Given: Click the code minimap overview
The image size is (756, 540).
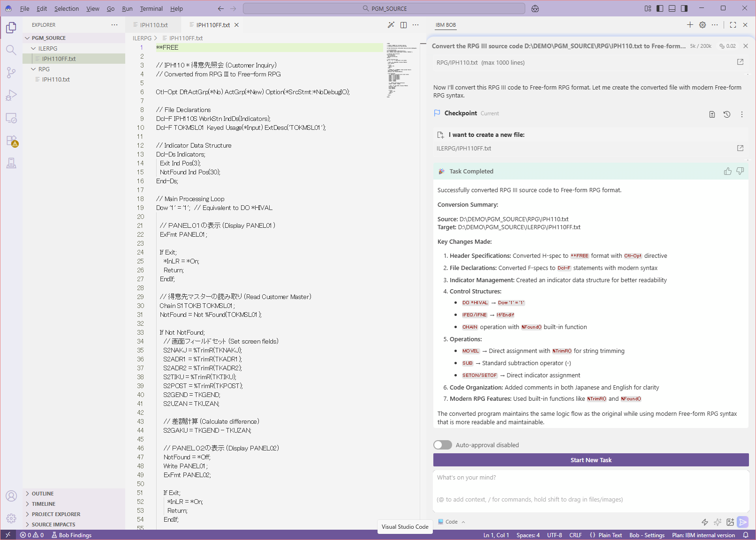Looking at the screenshot, I should pyautogui.click(x=401, y=70).
